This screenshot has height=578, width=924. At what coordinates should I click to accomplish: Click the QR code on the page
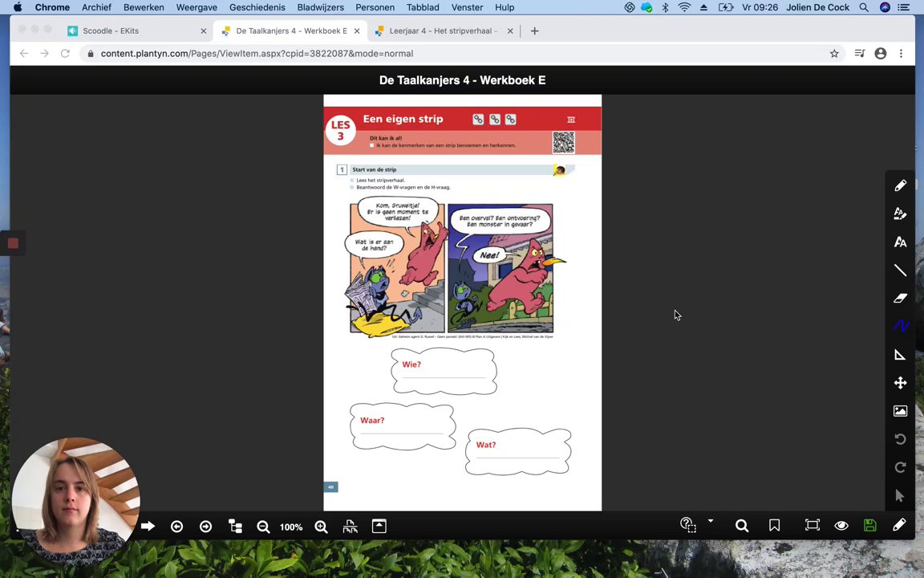click(563, 142)
